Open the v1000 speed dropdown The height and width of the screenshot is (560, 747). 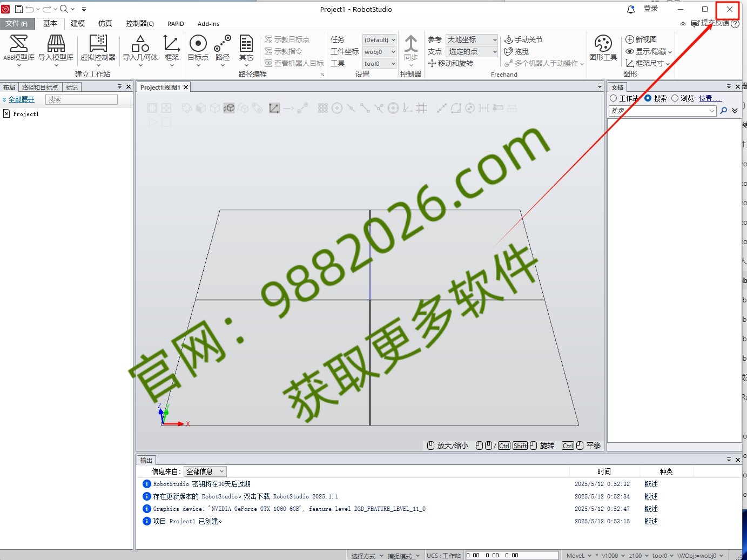point(614,556)
